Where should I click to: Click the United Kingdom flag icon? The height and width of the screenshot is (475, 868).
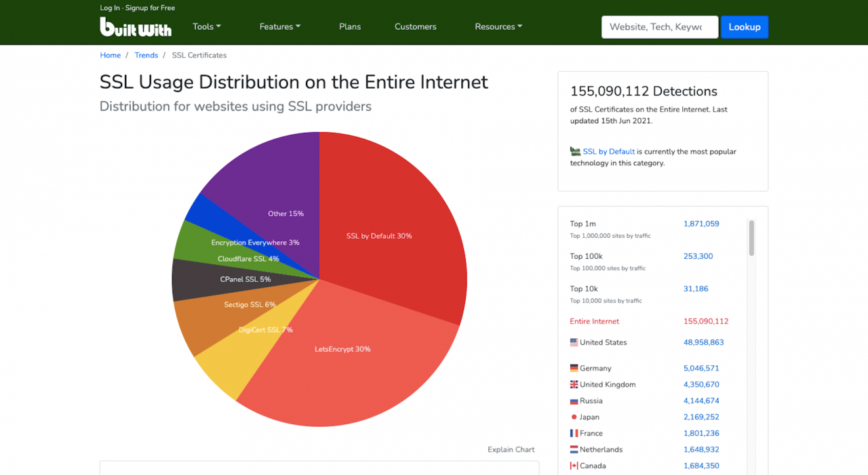pos(574,384)
